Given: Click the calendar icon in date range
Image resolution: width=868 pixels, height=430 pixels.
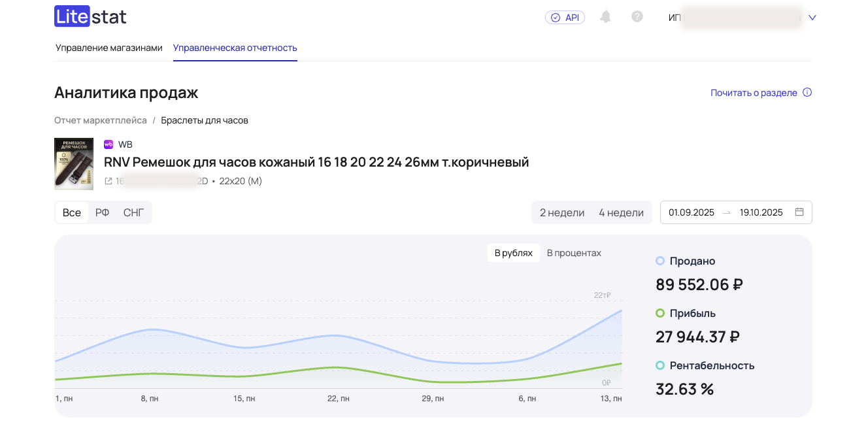Looking at the screenshot, I should (x=799, y=212).
